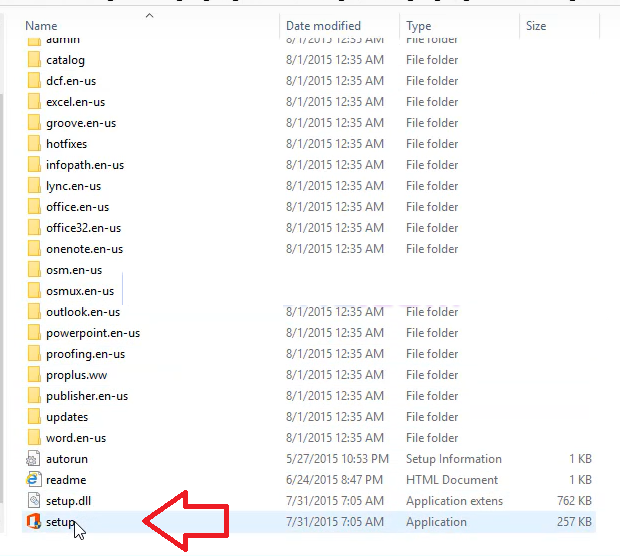Collapse sort arrow above Name column
The width and height of the screenshot is (620, 556).
click(149, 15)
